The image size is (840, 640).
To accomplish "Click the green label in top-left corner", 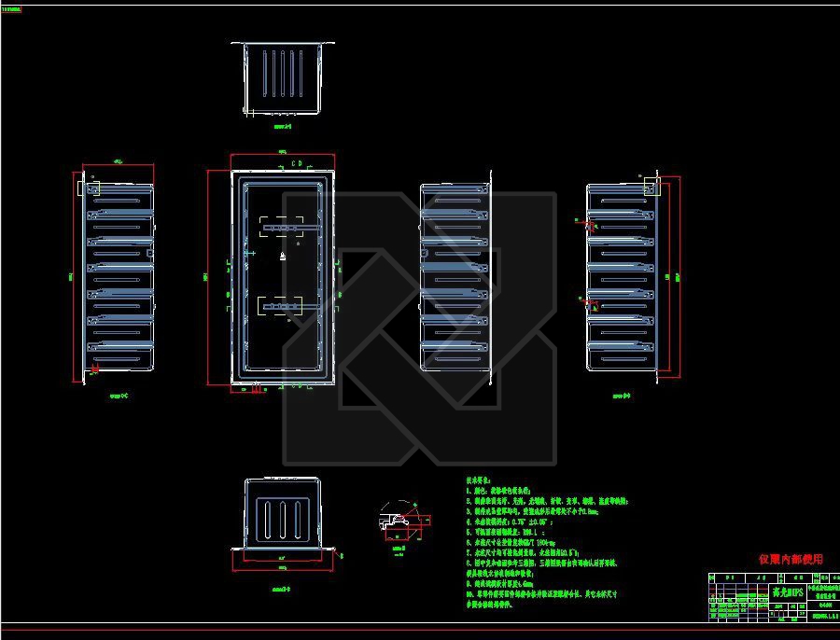I will (10, 7).
